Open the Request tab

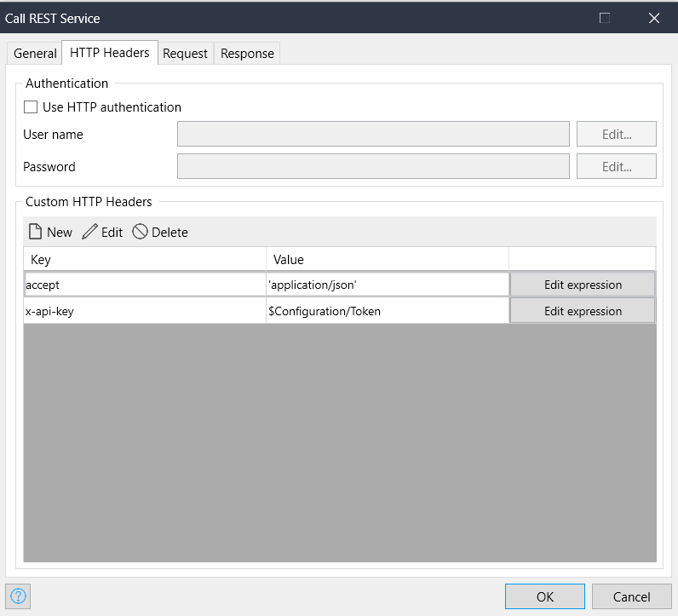coord(185,53)
